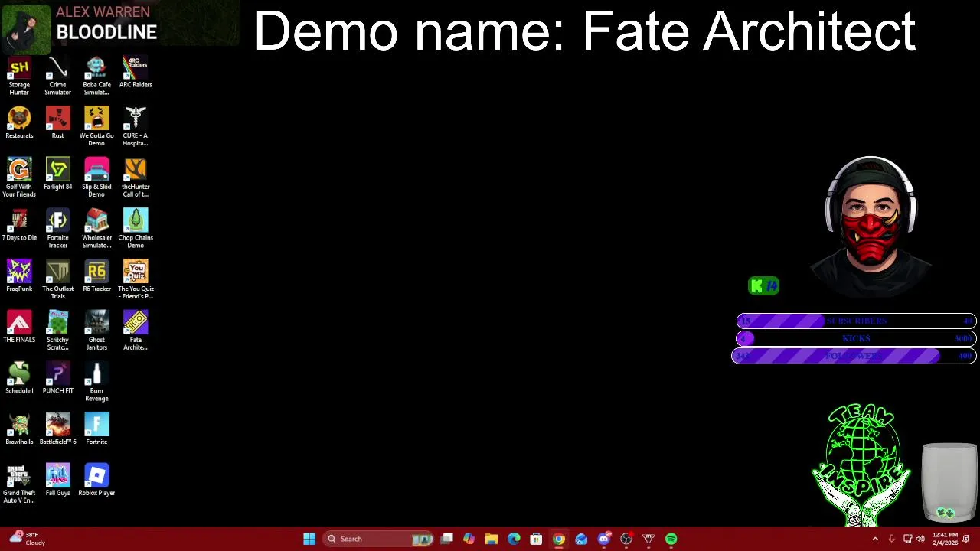Select the Farlight 84 desktop icon
The image size is (980, 551).
[x=57, y=174]
